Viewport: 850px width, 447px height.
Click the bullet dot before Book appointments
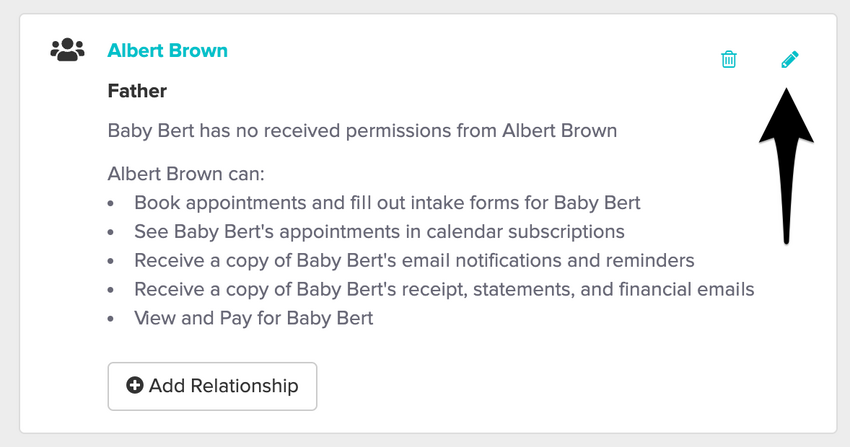[x=111, y=204]
